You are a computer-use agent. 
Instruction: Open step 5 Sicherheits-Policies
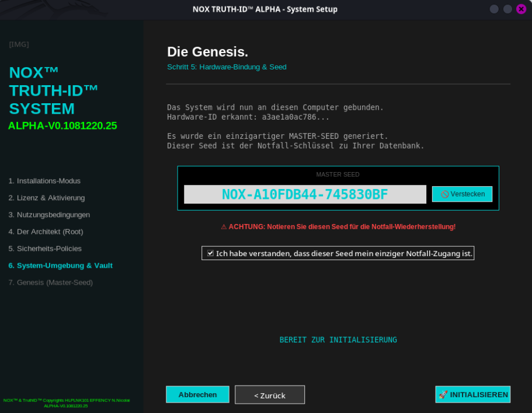tap(45, 249)
